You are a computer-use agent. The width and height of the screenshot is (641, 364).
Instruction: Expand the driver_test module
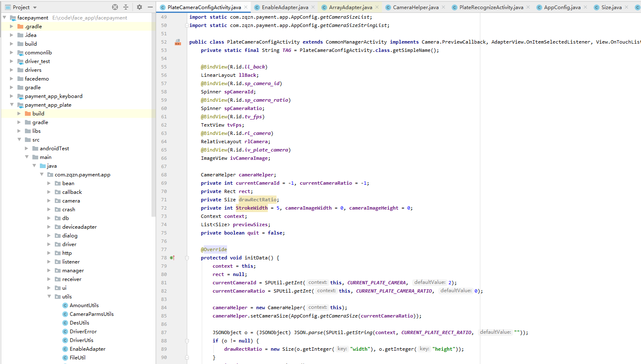[12, 61]
